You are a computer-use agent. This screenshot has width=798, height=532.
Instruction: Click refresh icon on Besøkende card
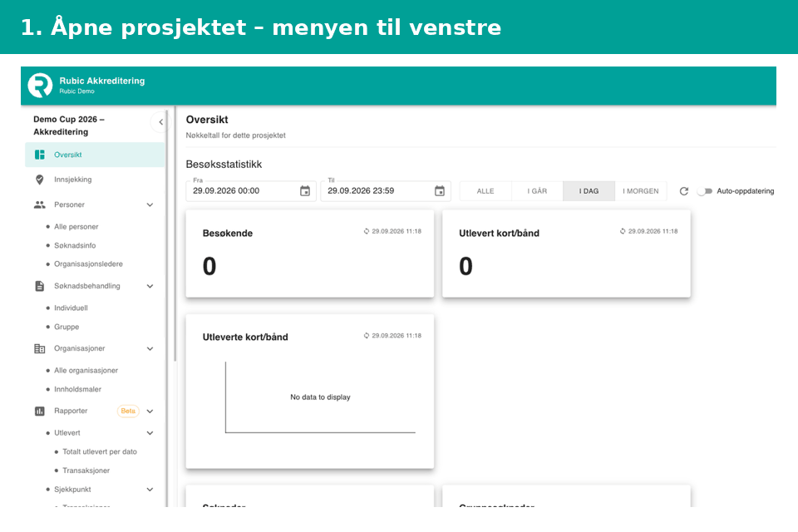coord(367,231)
